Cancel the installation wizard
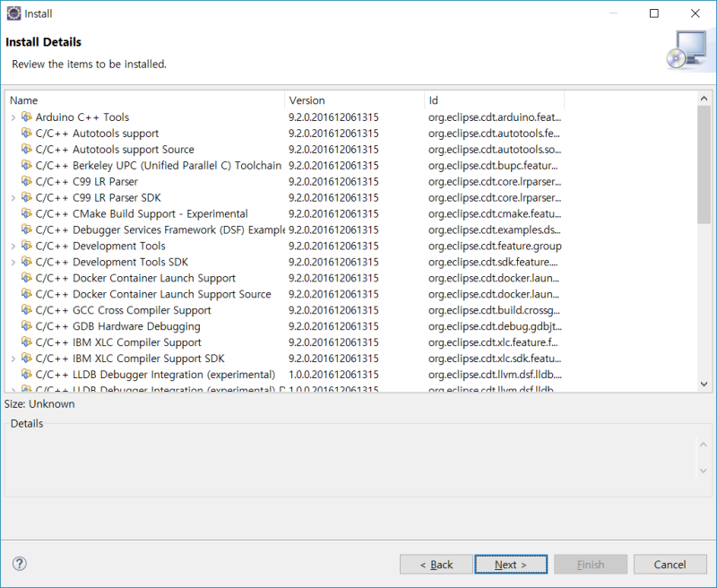717x588 pixels. click(669, 564)
